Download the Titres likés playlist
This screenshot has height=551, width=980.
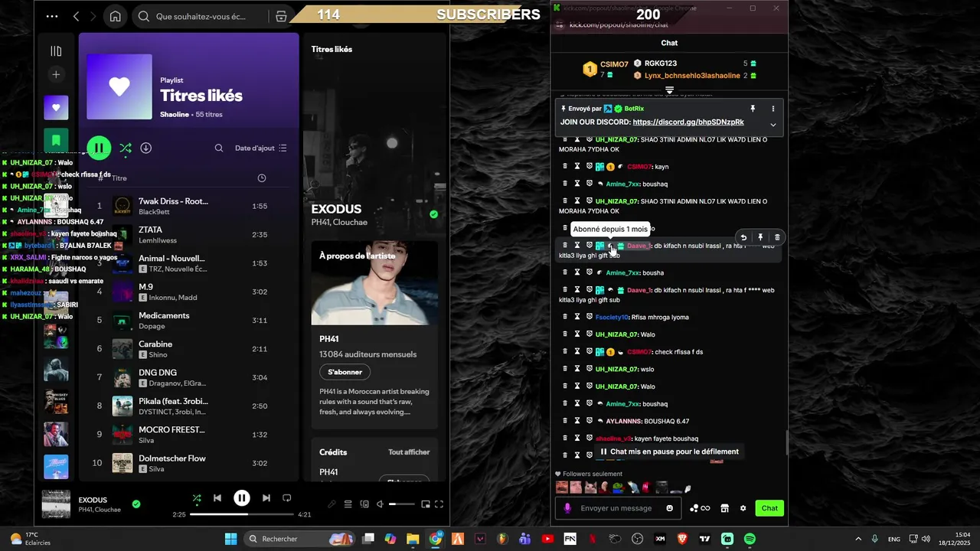pos(145,148)
